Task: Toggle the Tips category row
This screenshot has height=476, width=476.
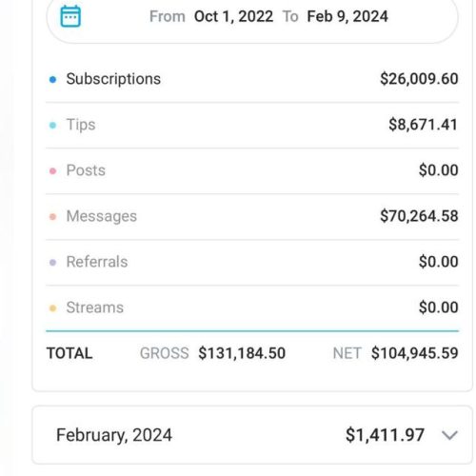Action: pyautogui.click(x=252, y=125)
